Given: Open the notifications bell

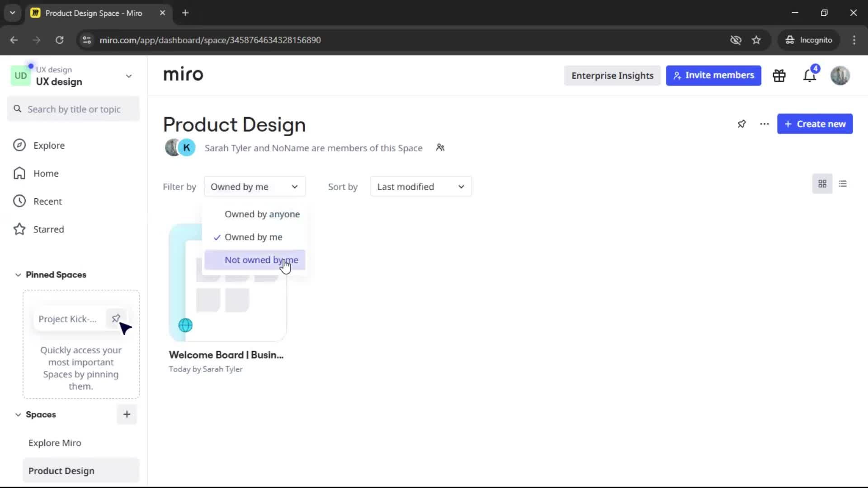Looking at the screenshot, I should click(810, 75).
